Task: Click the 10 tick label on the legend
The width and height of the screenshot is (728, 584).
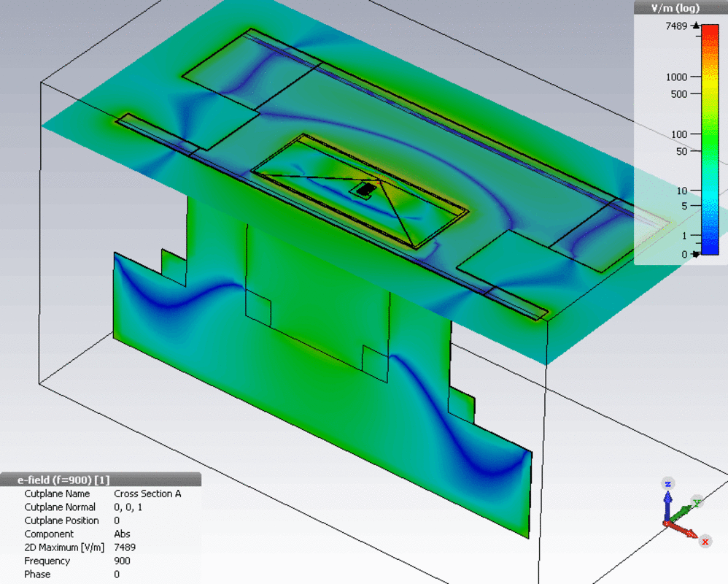Action: pos(681,191)
